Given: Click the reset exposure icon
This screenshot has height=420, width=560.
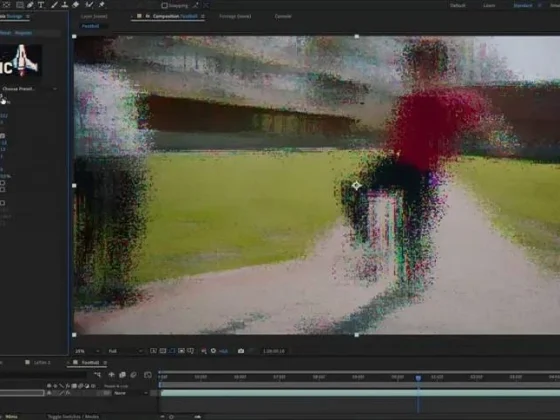Looking at the screenshot, I should tap(214, 351).
